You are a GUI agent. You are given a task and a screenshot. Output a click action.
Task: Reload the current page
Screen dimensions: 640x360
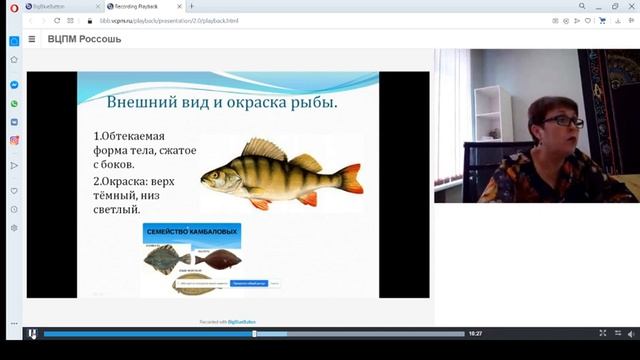coord(57,20)
